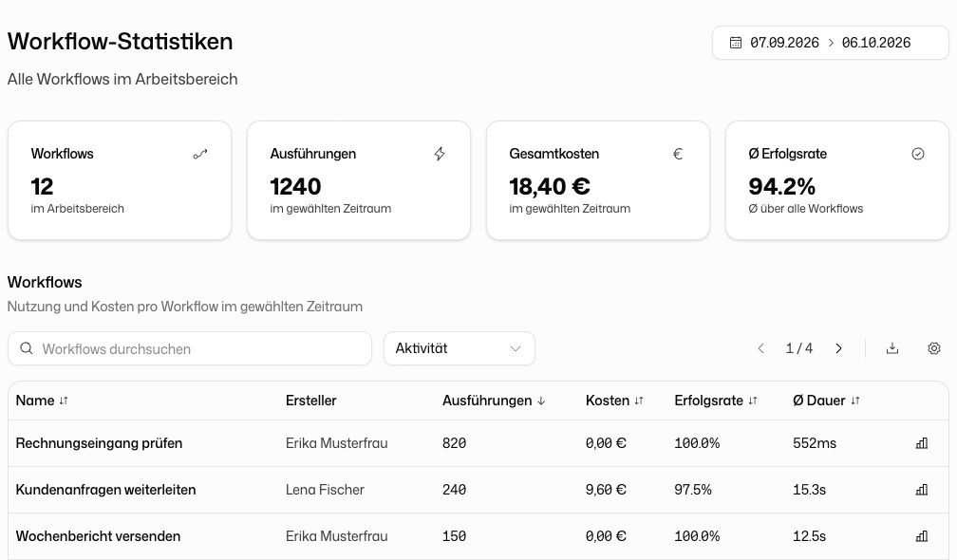
Task: Click the workflow icon on the Workflows card
Action: click(200, 154)
